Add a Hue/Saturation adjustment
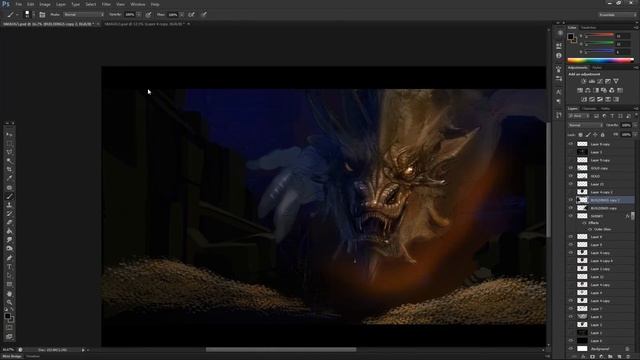 tap(580, 90)
